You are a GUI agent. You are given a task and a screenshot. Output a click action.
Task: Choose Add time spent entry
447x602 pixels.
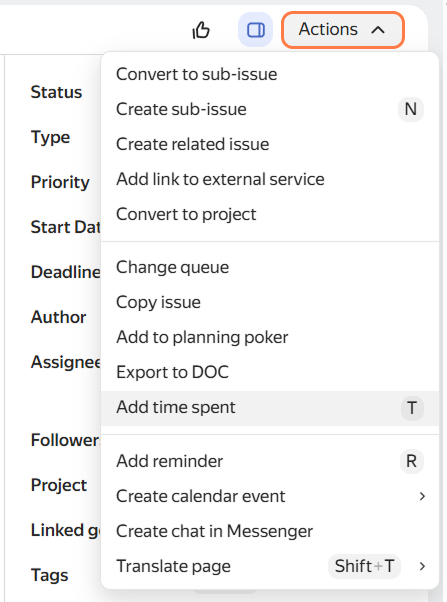(x=270, y=407)
